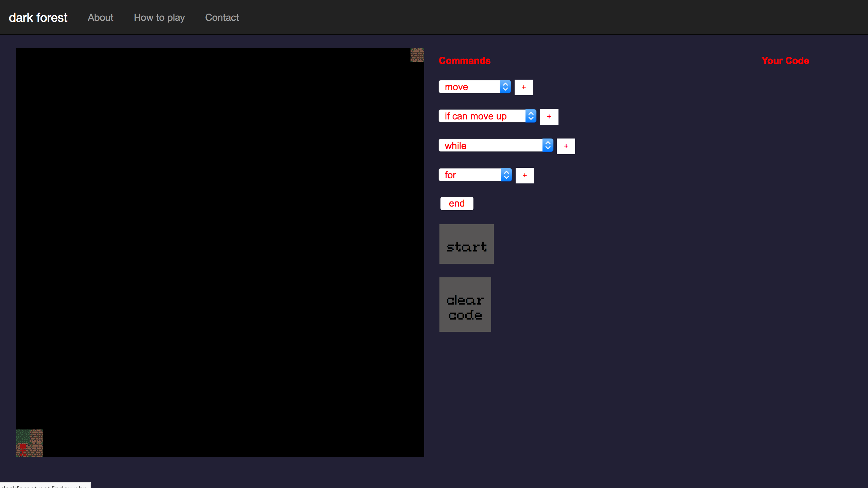Screen dimensions: 868x488
Task: Click the plus button beside while
Action: click(x=566, y=146)
